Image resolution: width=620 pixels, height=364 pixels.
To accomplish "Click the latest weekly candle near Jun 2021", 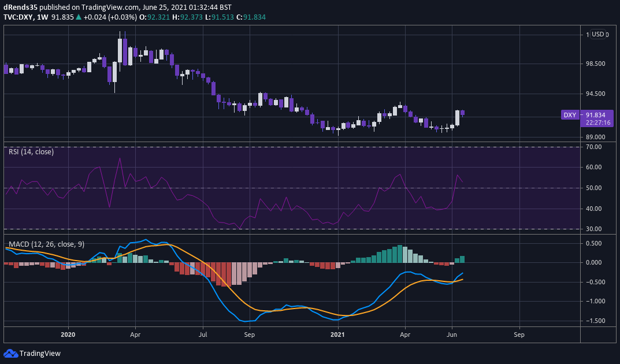I will (x=463, y=113).
